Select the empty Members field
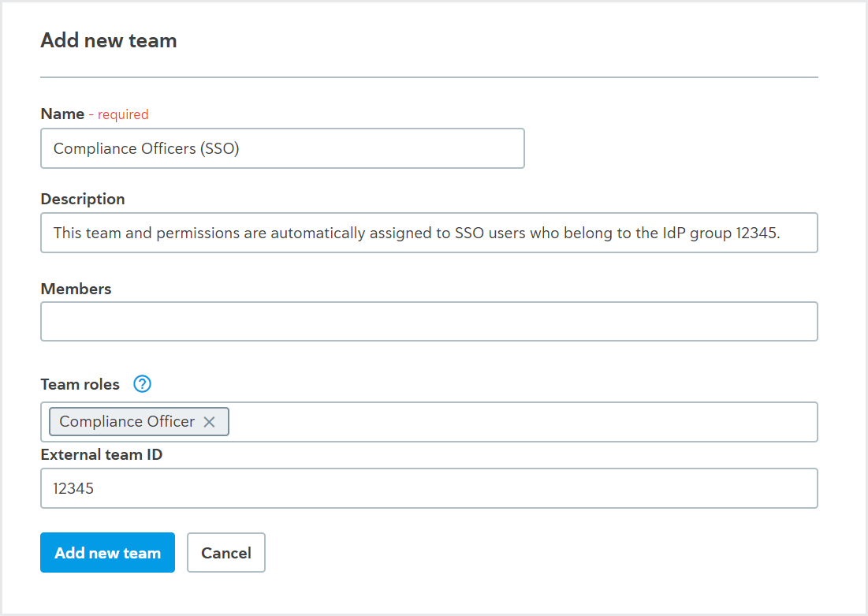This screenshot has height=616, width=868. (429, 321)
